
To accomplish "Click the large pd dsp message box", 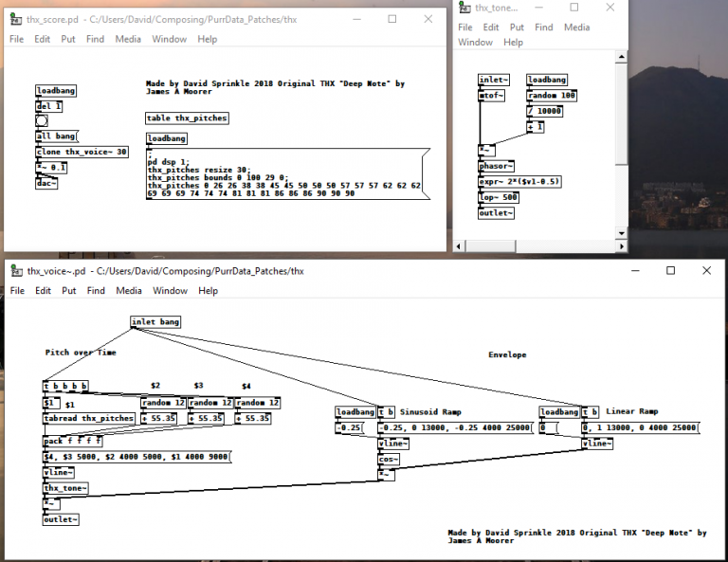I will [x=288, y=174].
